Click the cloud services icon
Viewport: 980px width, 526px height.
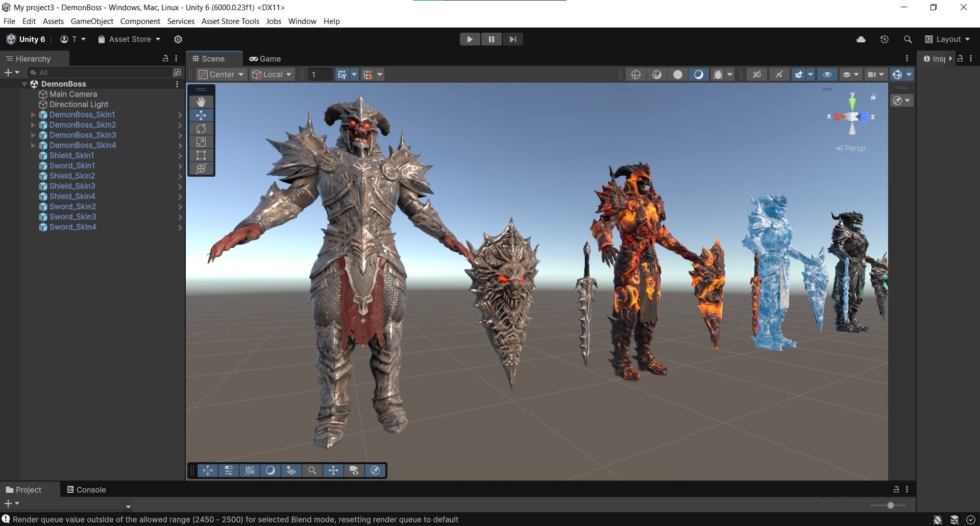(x=861, y=39)
